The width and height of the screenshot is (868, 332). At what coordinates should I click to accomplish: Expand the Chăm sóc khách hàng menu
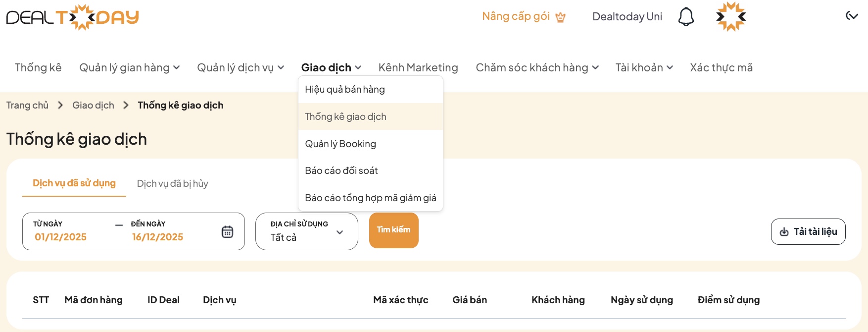pos(537,67)
